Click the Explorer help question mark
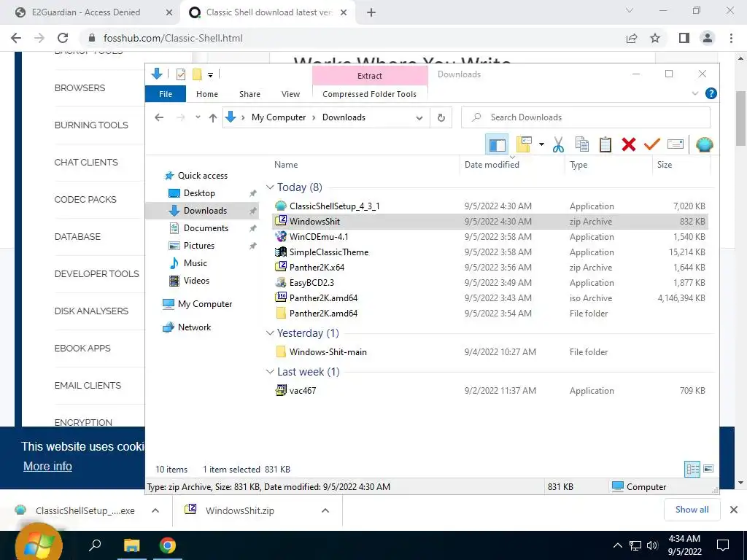Viewport: 747px width, 560px height. (x=711, y=94)
